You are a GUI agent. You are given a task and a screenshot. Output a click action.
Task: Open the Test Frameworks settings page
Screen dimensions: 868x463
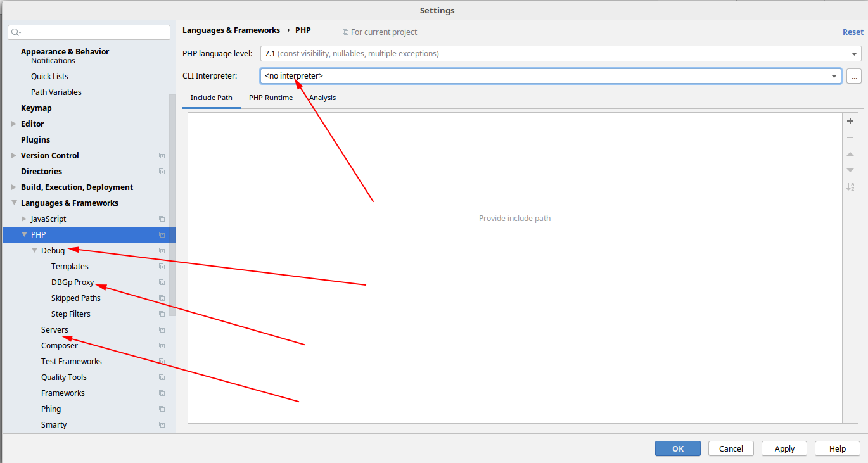72,362
